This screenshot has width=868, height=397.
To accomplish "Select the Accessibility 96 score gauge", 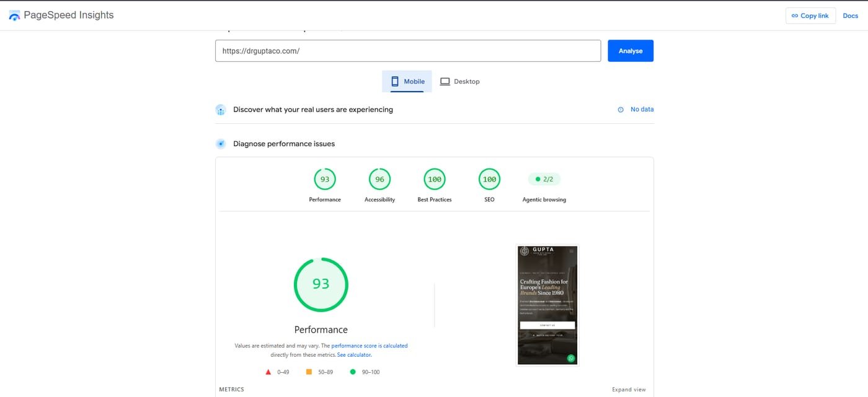I will 379,180.
